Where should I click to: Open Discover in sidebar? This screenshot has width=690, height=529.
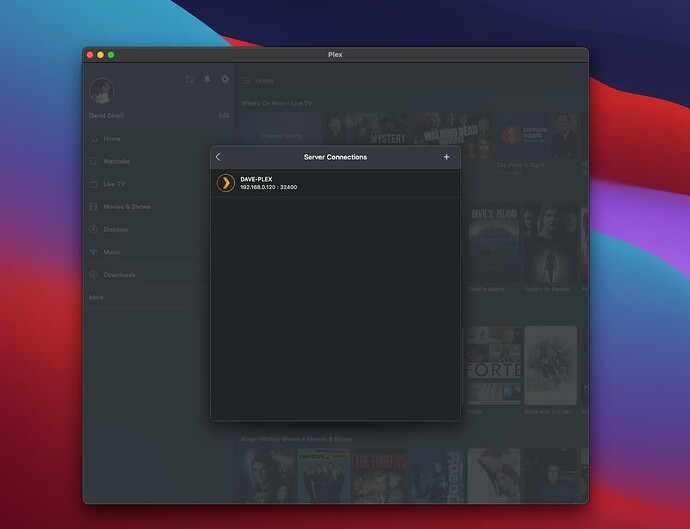(146, 229)
